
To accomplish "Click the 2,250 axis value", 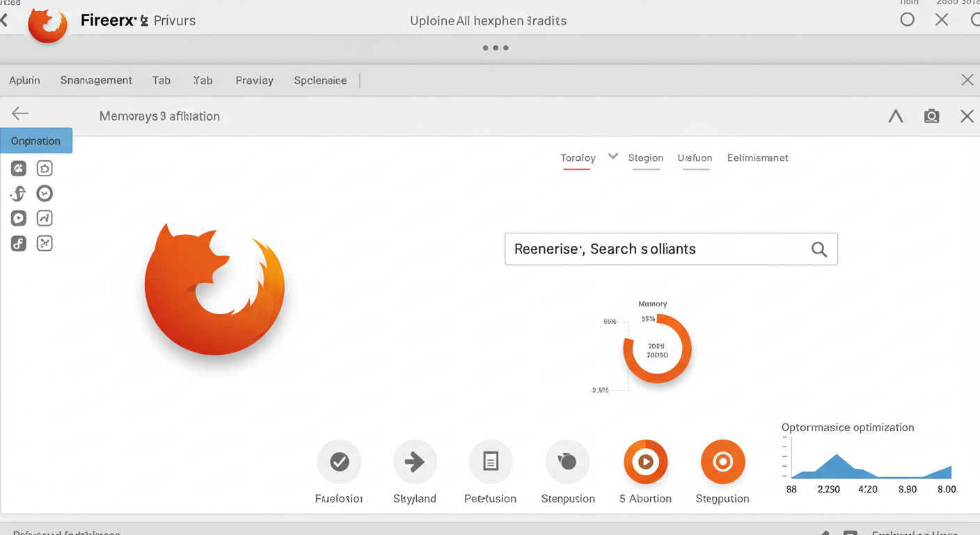I will (828, 489).
